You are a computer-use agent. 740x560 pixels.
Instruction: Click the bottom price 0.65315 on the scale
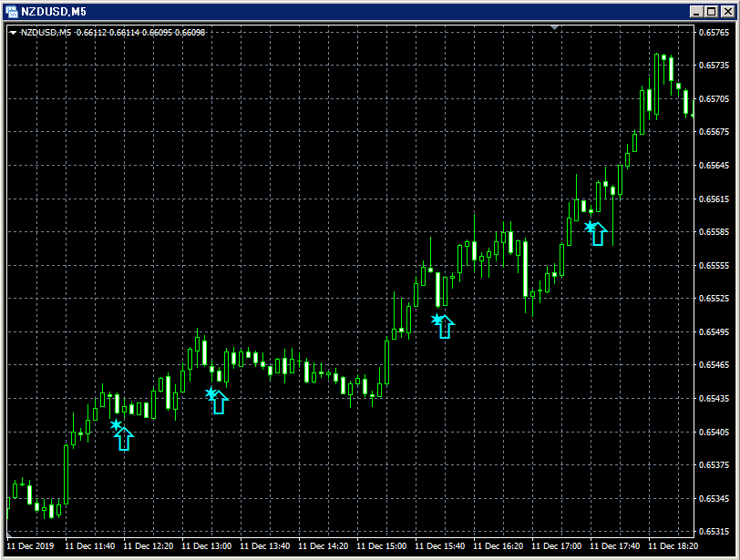pyautogui.click(x=714, y=529)
